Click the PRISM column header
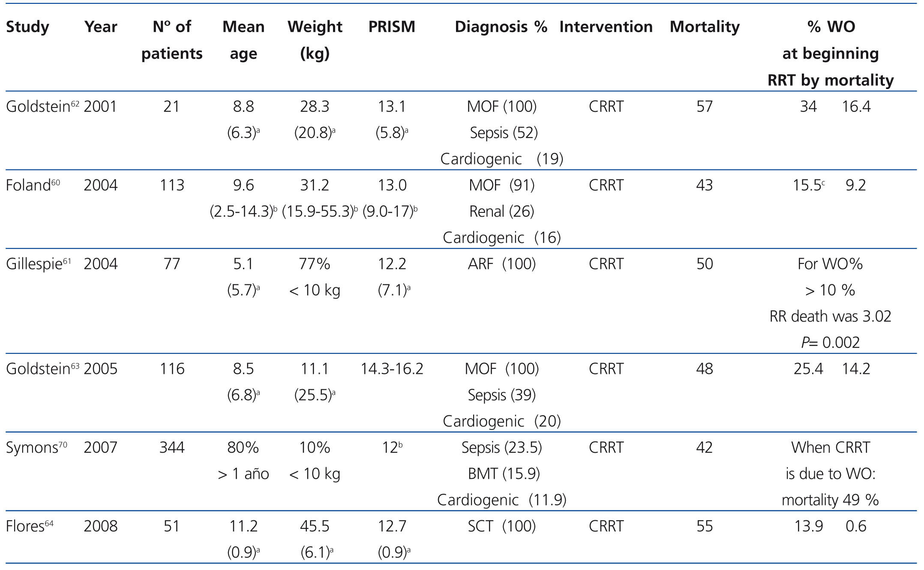The height and width of the screenshot is (570, 924). tap(392, 27)
